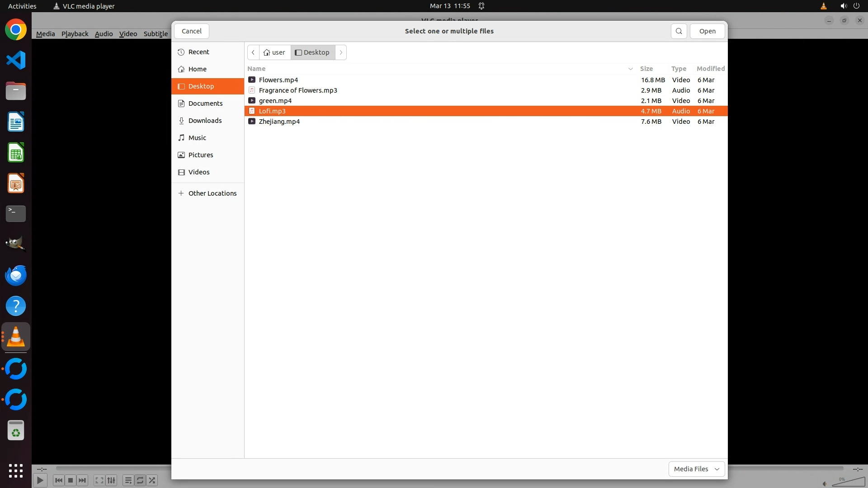Click the Cancel button

tap(191, 31)
